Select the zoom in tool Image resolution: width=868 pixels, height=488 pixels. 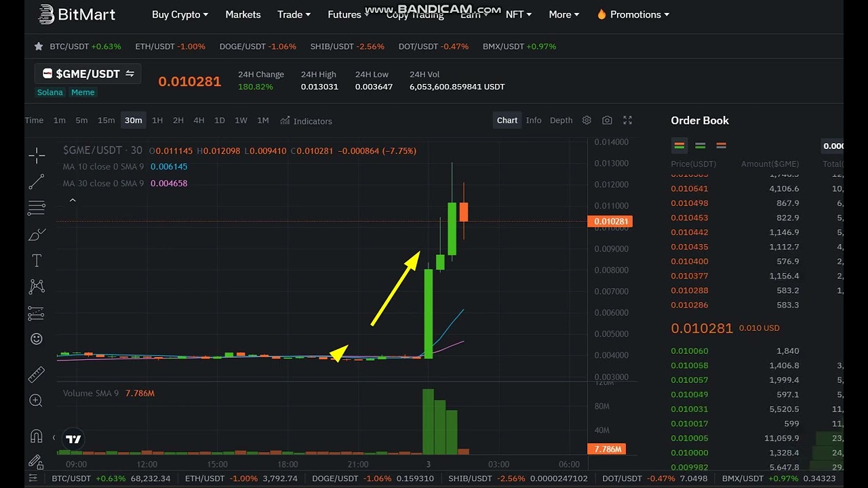click(37, 401)
